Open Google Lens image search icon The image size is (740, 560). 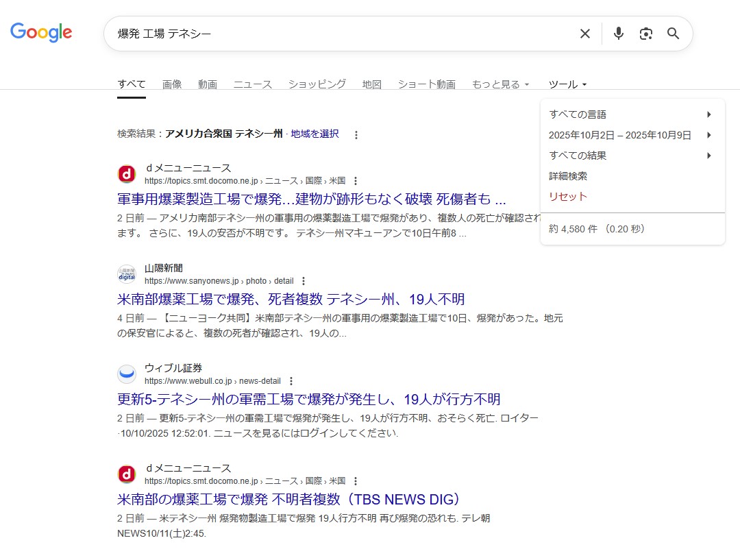coord(645,34)
